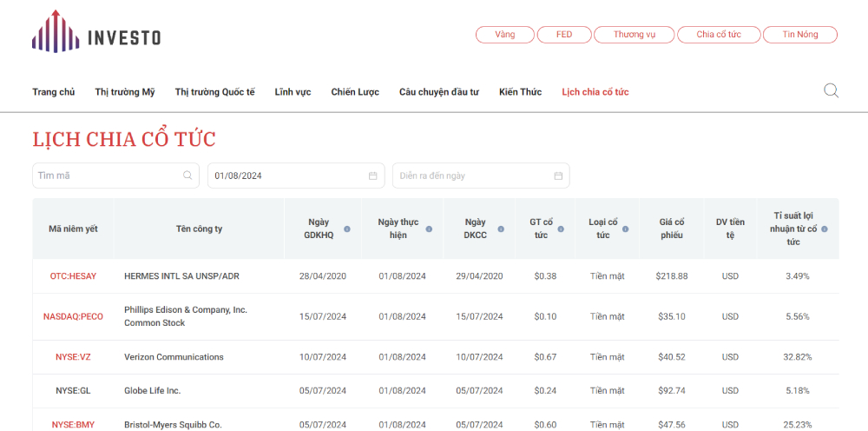Show info for Ngày thực hiện column
The height and width of the screenshot is (431, 868).
(429, 229)
